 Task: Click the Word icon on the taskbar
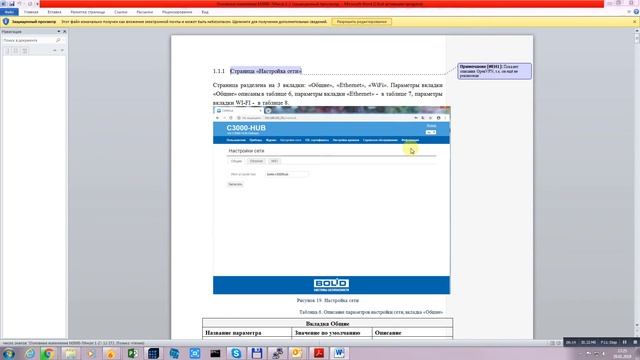pyautogui.click(x=339, y=353)
